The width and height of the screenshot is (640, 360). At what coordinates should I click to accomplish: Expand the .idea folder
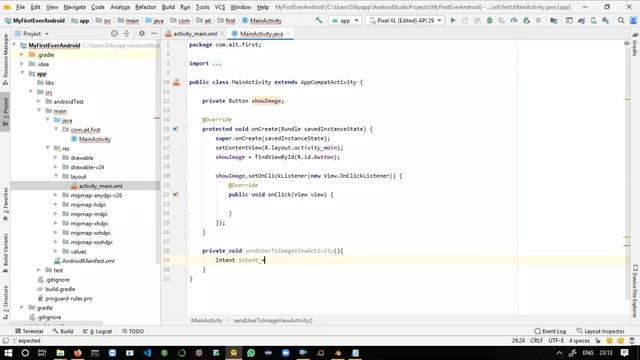tap(22, 64)
